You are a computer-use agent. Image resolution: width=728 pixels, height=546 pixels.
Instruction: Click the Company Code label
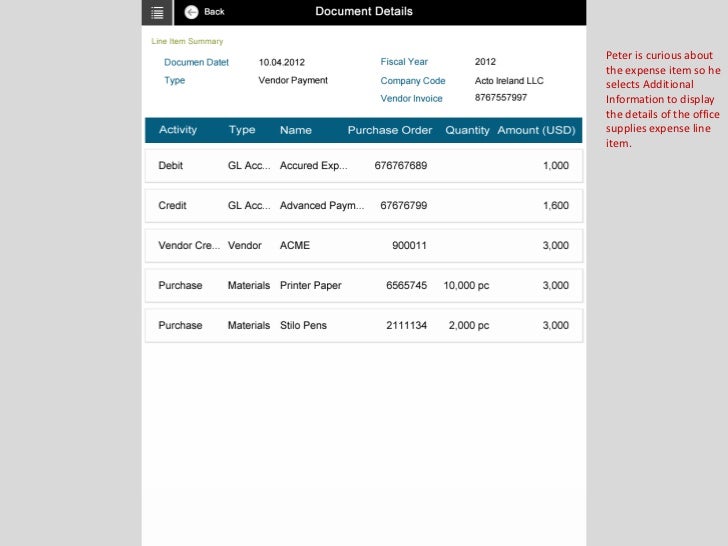413,81
